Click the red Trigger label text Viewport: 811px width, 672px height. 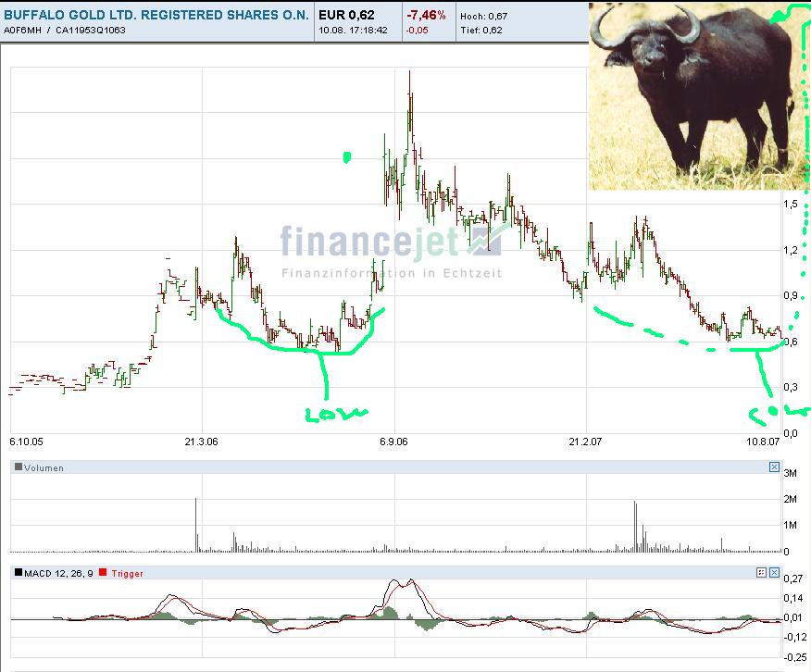[x=127, y=573]
